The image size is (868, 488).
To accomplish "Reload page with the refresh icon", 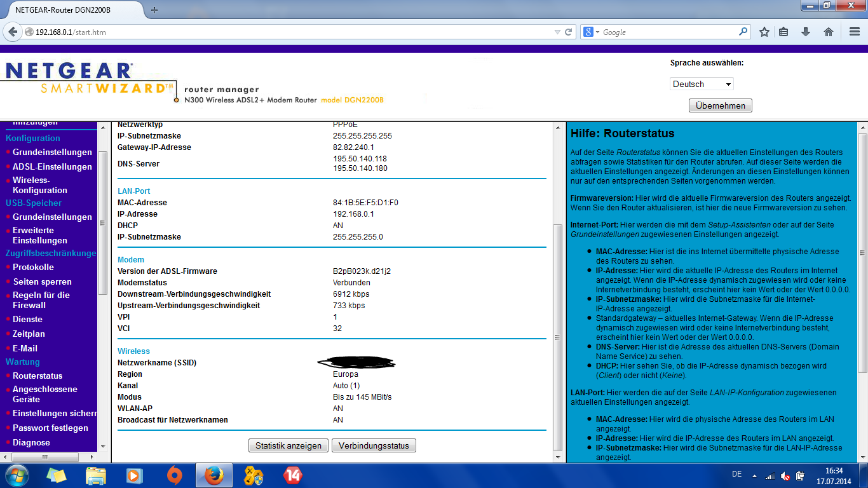I will [569, 32].
